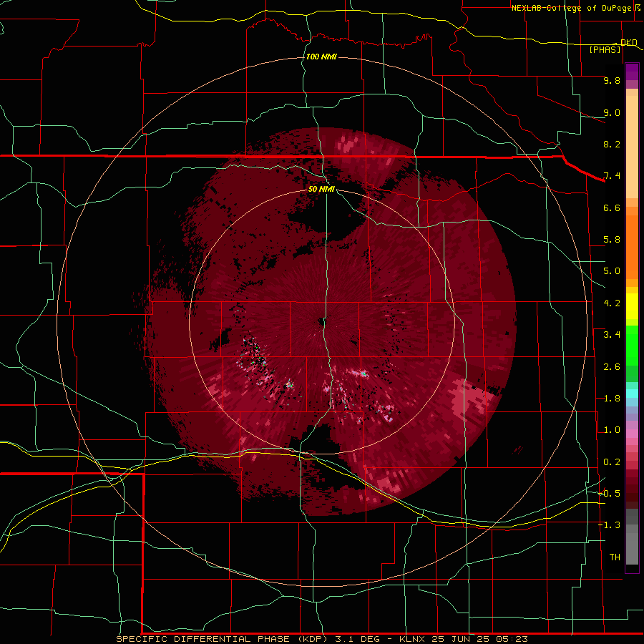Pick the cyan band on the color bar
The height and width of the screenshot is (644, 644).
click(x=632, y=394)
